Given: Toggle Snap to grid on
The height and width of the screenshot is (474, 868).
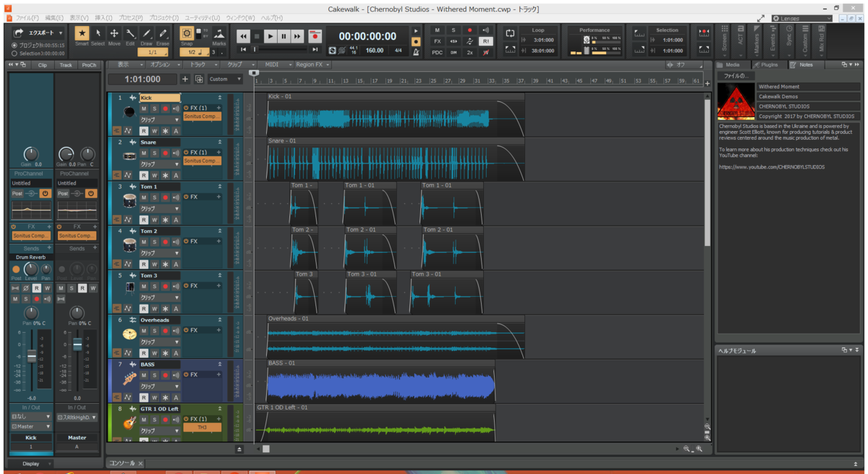Looking at the screenshot, I should (x=187, y=34).
